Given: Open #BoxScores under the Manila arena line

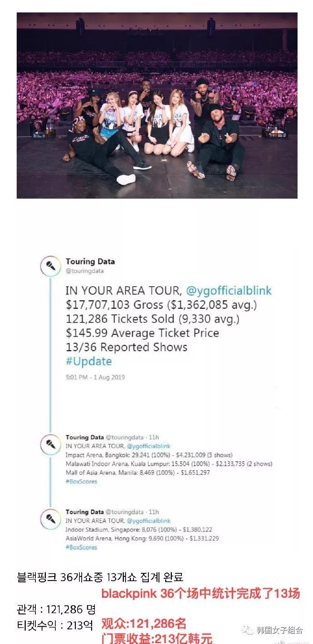Looking at the screenshot, I should [x=81, y=481].
